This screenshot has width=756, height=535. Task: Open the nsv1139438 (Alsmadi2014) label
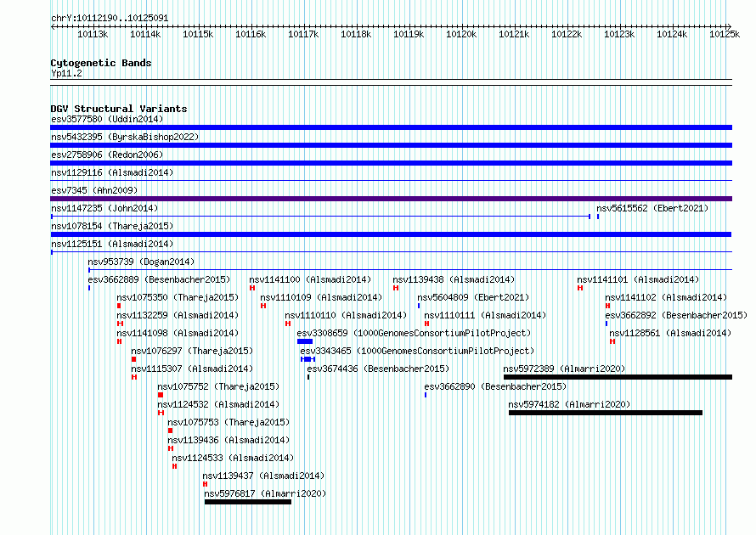454,279
